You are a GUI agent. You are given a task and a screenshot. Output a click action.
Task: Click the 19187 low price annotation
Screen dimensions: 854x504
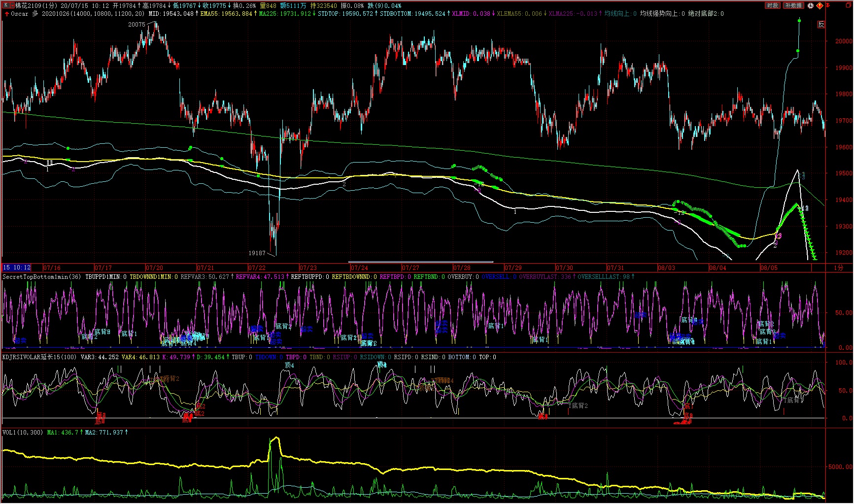[x=257, y=253]
